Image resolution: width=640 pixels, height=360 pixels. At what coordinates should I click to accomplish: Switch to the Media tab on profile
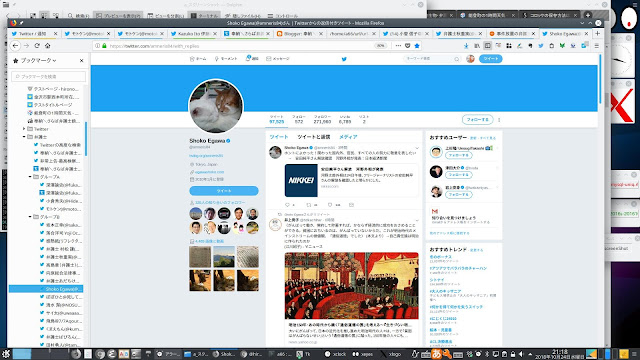point(348,137)
